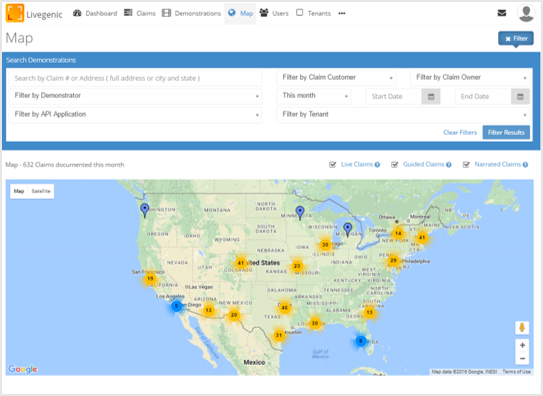Click the Live Claims help icon
Viewport: 543px width, 396px height.
(x=377, y=165)
